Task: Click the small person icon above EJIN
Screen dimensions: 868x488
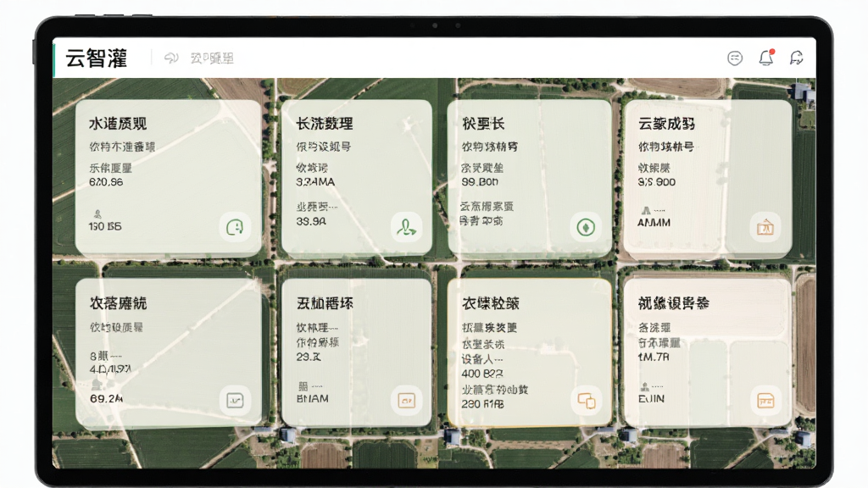Action: [644, 386]
